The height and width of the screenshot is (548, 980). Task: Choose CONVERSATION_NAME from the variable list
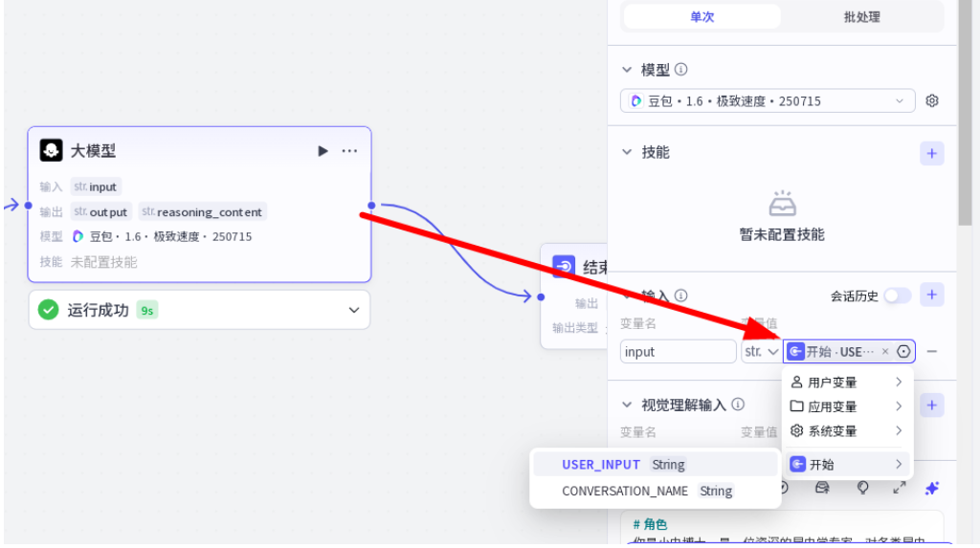tap(646, 491)
